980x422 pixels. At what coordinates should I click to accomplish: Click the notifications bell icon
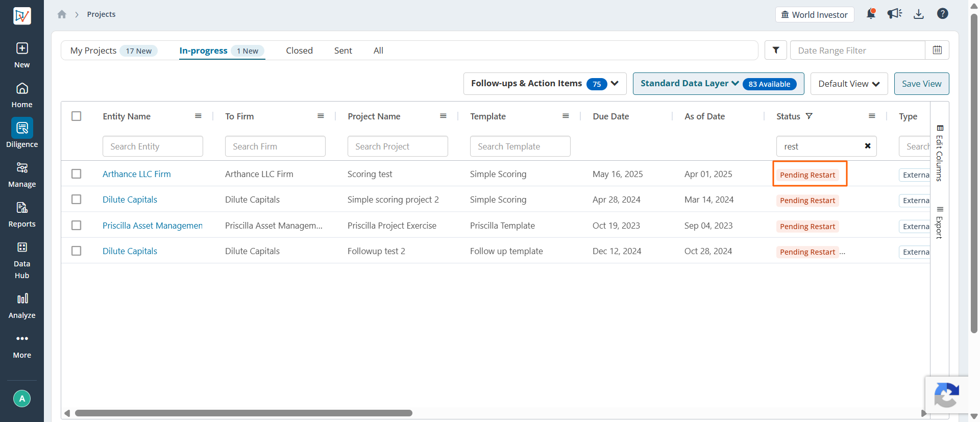pos(871,14)
